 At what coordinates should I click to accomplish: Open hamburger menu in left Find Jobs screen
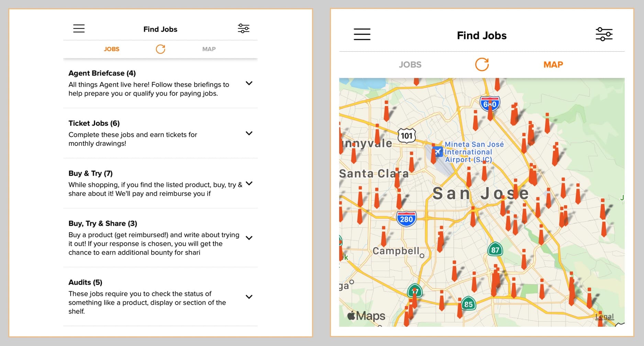click(x=79, y=29)
